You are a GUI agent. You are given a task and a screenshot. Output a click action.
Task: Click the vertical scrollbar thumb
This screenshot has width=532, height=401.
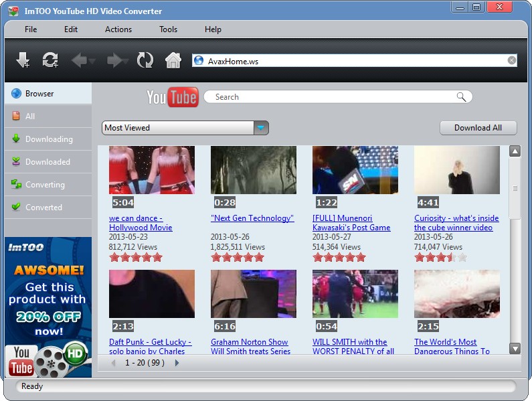click(515, 187)
